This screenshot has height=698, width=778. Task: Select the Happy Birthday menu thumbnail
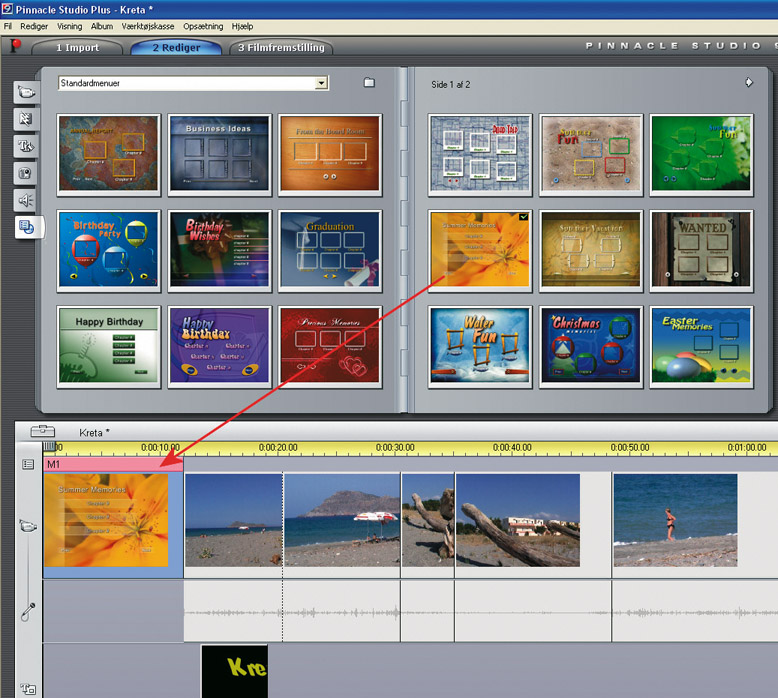(110, 346)
